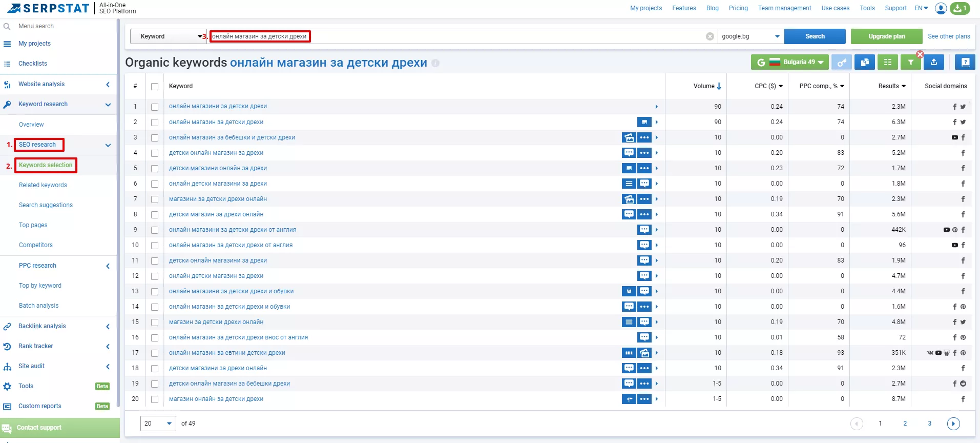Click the Checklists list icon in the sidebar
The height and width of the screenshot is (443, 980).
point(7,64)
